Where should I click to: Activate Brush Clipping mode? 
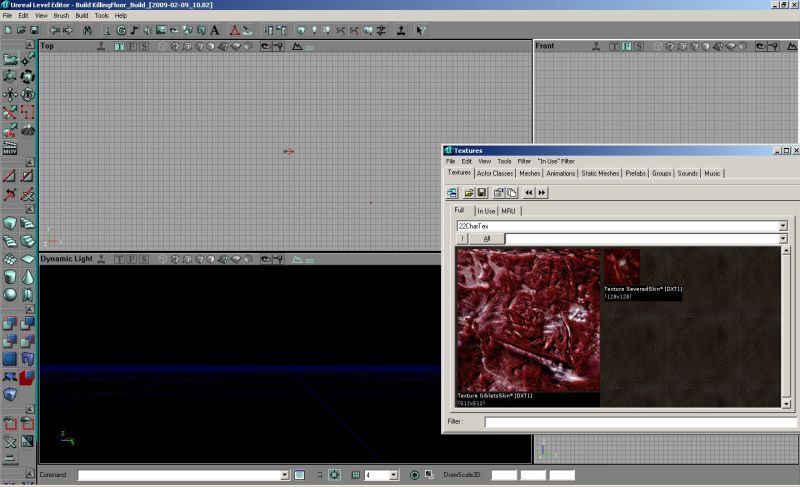pos(10,112)
